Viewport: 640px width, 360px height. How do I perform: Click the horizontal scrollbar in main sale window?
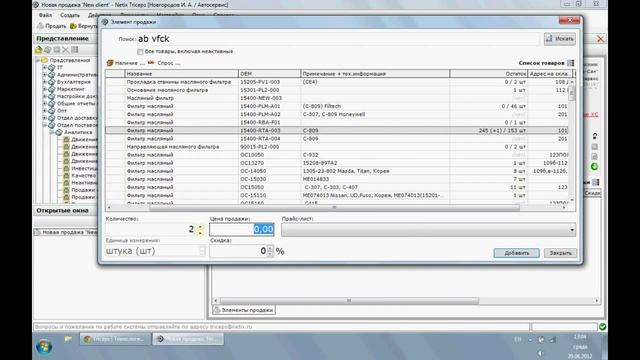pos(349,301)
